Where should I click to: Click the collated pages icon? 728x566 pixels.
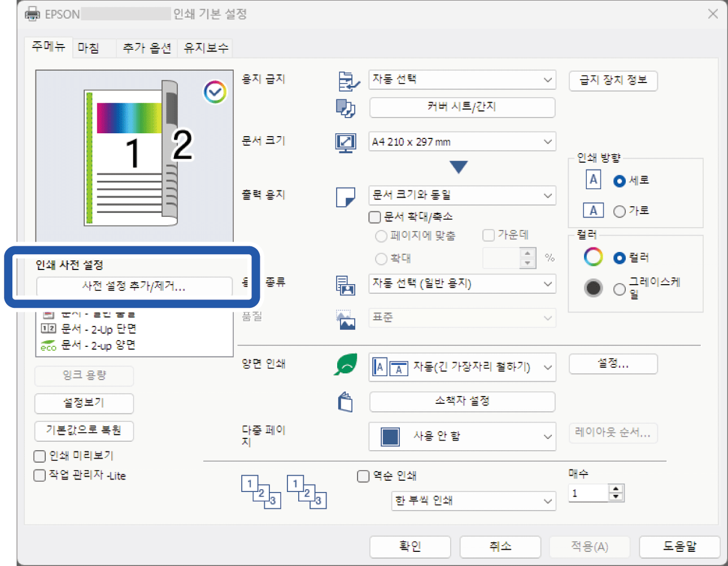[261, 491]
